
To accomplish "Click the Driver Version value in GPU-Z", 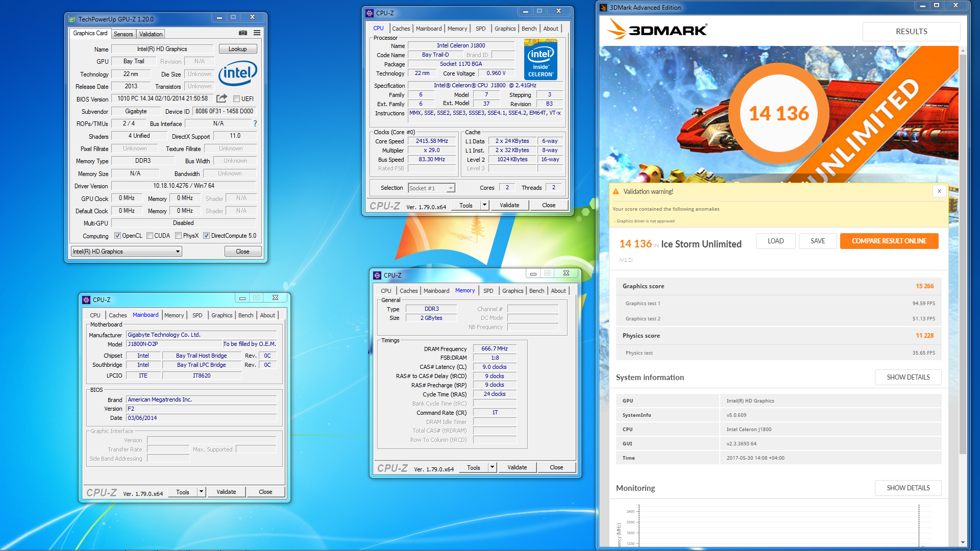I will pyautogui.click(x=184, y=186).
